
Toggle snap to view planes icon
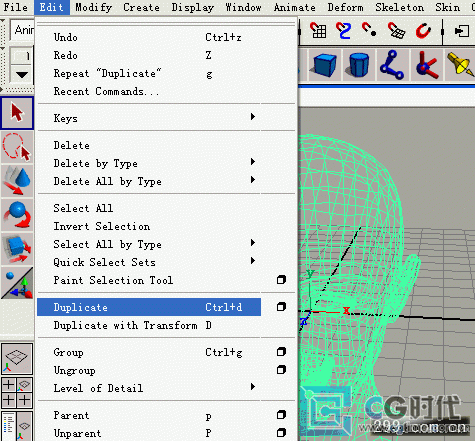click(396, 31)
